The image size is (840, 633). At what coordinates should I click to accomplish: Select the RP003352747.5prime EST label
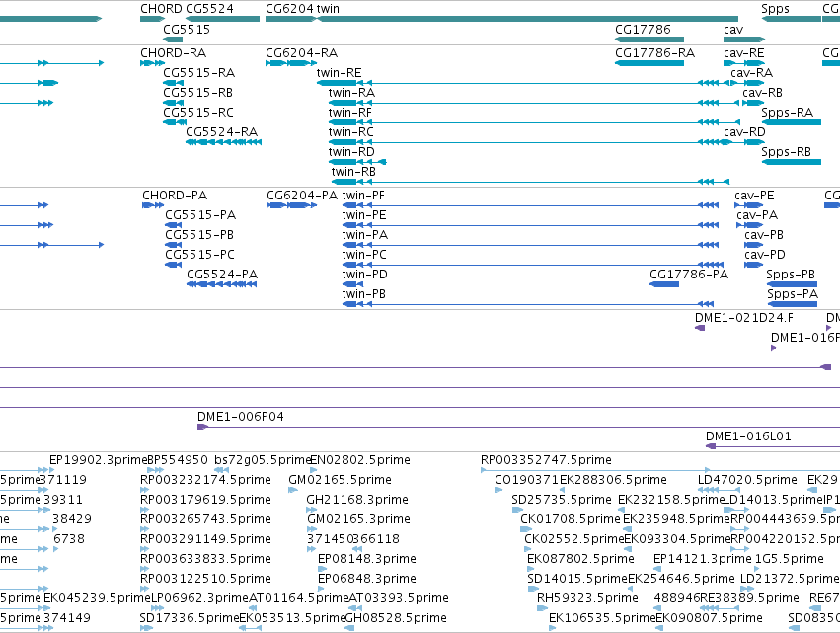coord(546,460)
